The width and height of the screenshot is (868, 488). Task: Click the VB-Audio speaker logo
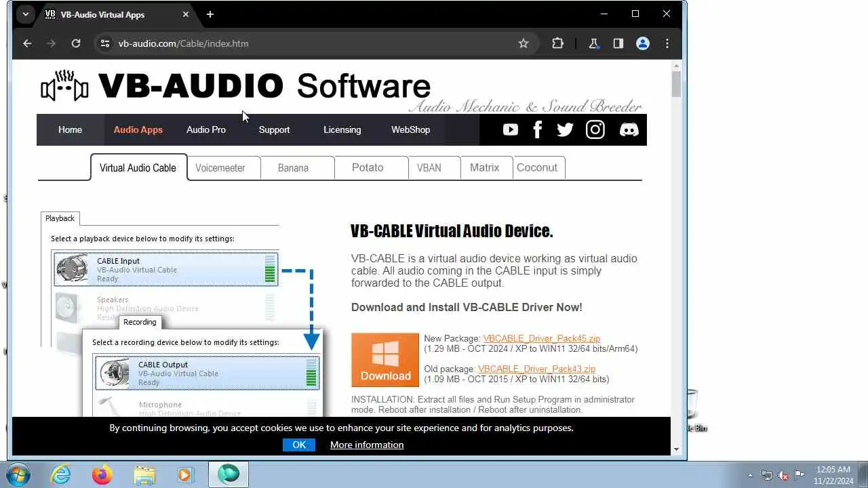pyautogui.click(x=64, y=86)
